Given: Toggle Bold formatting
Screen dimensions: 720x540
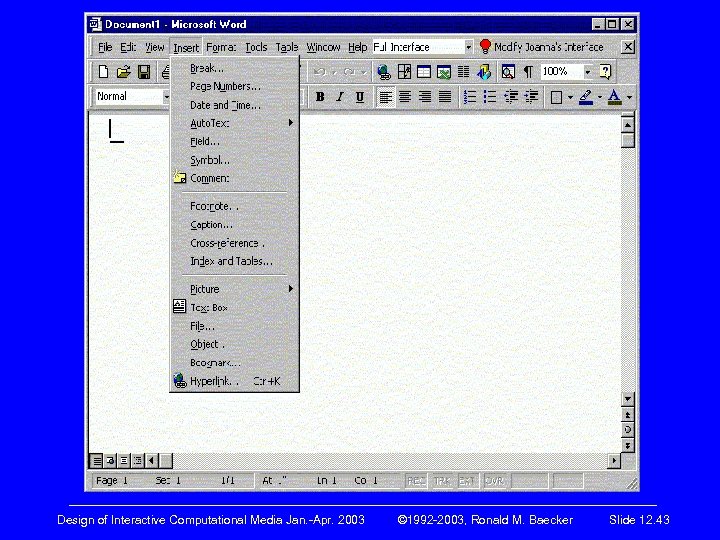Looking at the screenshot, I should (x=320, y=97).
